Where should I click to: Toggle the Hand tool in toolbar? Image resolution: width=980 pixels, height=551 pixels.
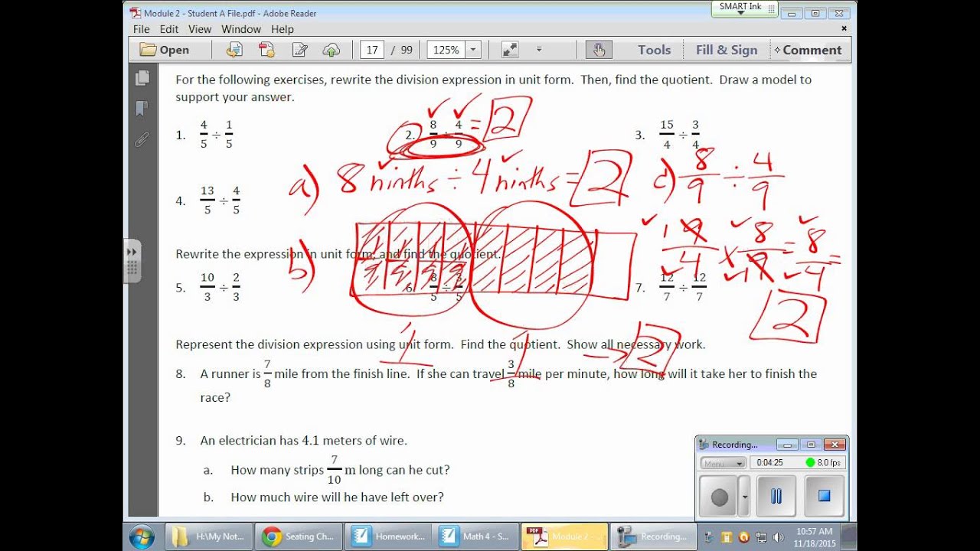(598, 50)
